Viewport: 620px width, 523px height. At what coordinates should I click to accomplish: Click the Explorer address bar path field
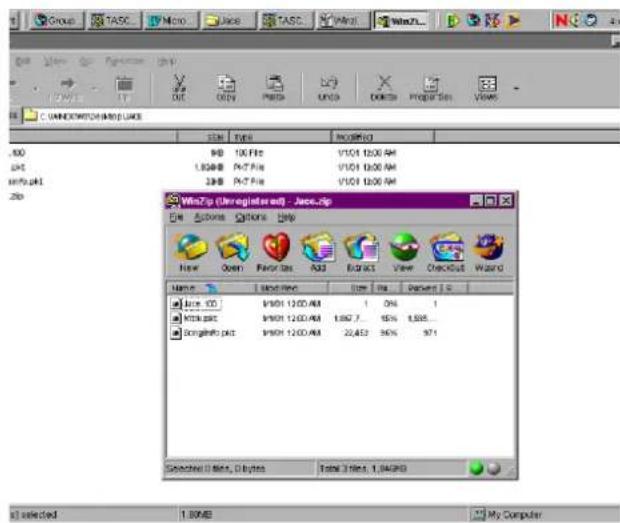point(321,116)
